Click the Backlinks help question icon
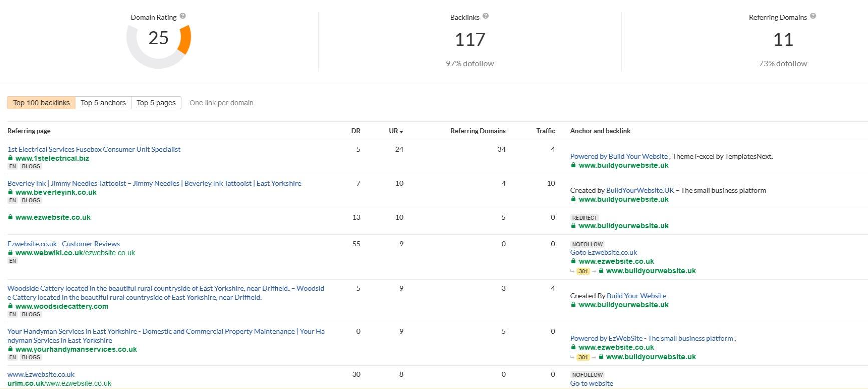 click(486, 16)
